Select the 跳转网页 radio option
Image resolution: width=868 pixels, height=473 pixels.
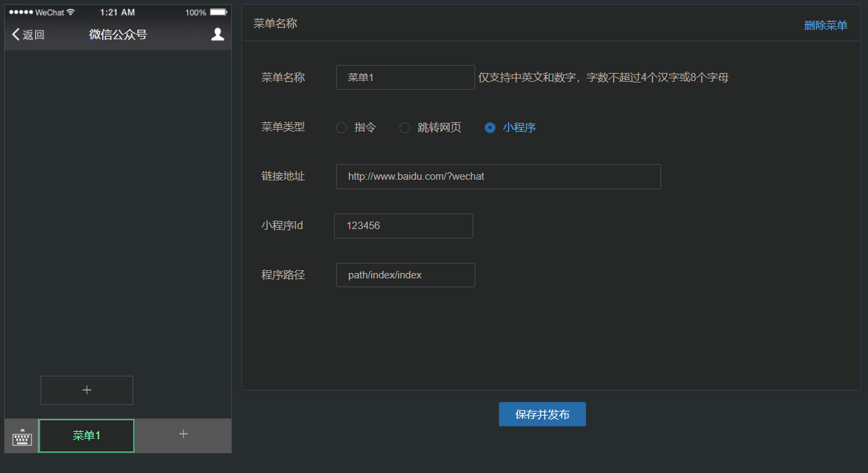[431, 127]
